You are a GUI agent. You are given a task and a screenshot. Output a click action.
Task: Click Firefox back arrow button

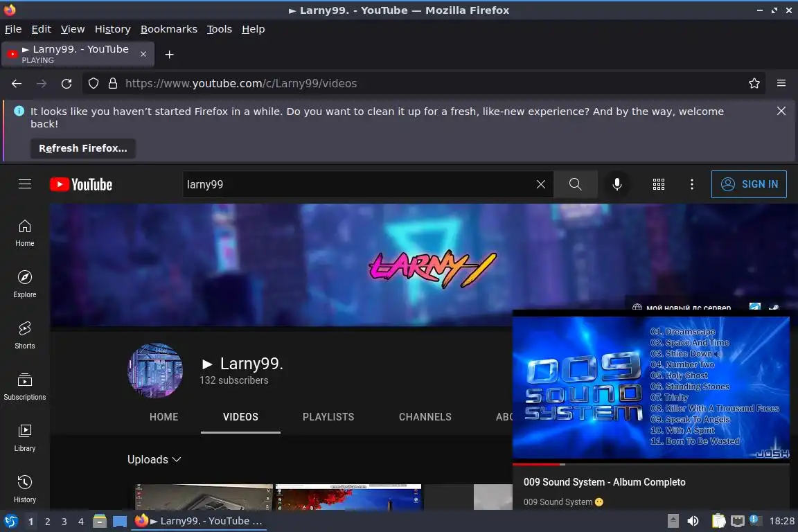[17, 84]
